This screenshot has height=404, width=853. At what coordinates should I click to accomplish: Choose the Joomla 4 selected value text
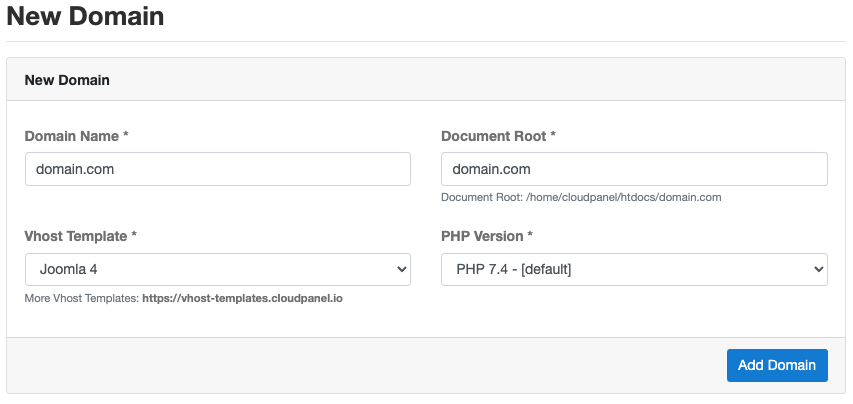click(x=69, y=269)
